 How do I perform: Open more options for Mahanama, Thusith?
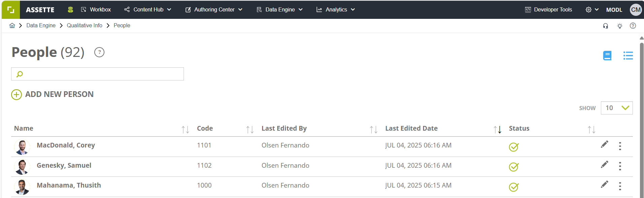point(620,186)
